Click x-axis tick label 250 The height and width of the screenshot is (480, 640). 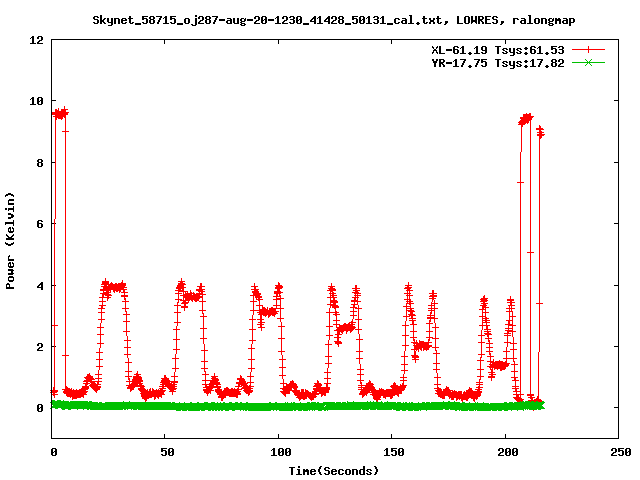point(621,452)
